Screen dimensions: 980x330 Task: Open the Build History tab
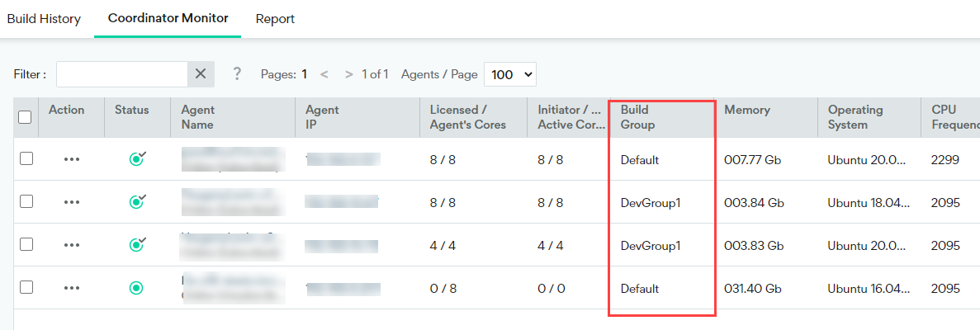pyautogui.click(x=44, y=18)
